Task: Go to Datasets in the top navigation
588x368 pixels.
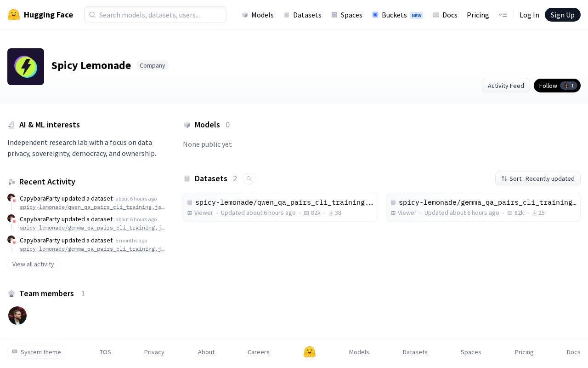Action: click(303, 15)
